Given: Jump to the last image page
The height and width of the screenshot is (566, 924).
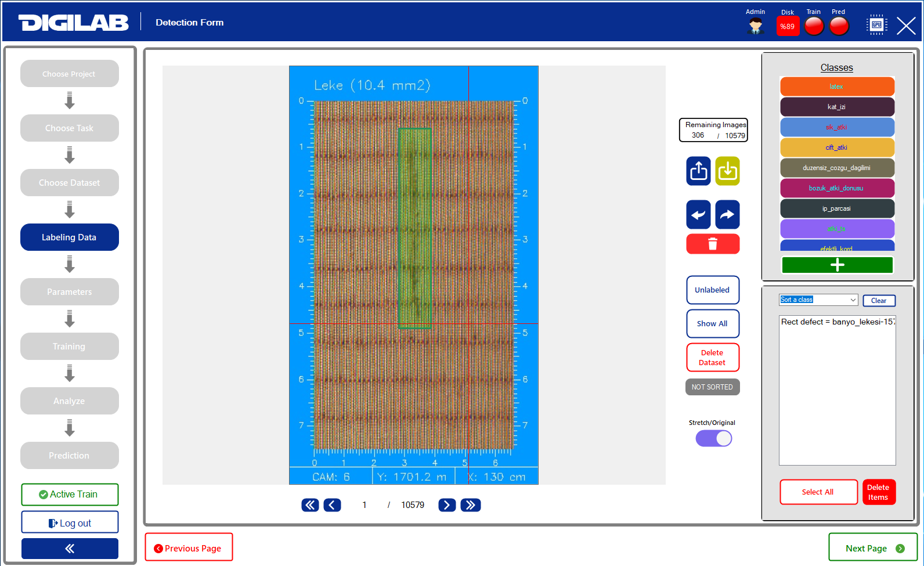Looking at the screenshot, I should pos(470,505).
